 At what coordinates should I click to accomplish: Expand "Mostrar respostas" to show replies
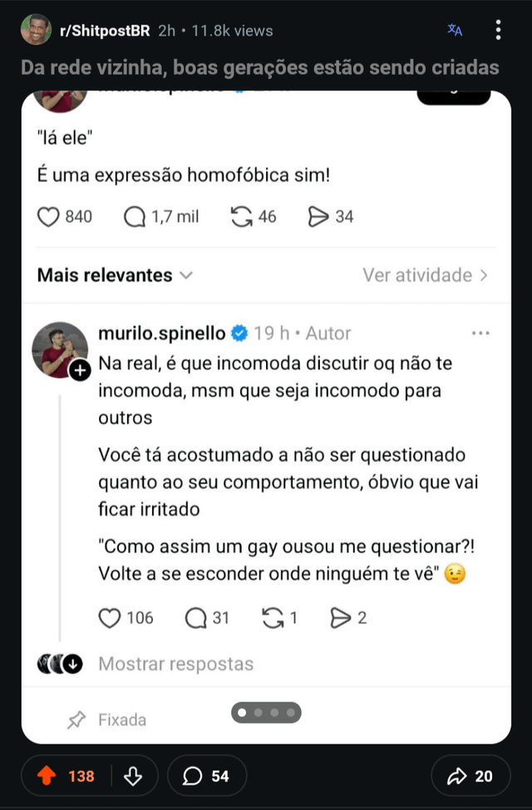[x=175, y=664]
